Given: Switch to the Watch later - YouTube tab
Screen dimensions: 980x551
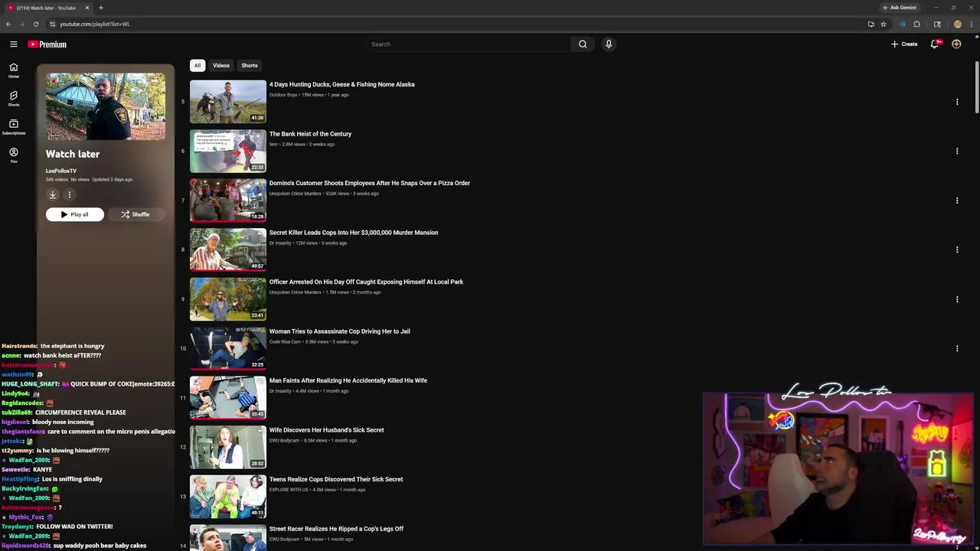Looking at the screenshot, I should [46, 8].
